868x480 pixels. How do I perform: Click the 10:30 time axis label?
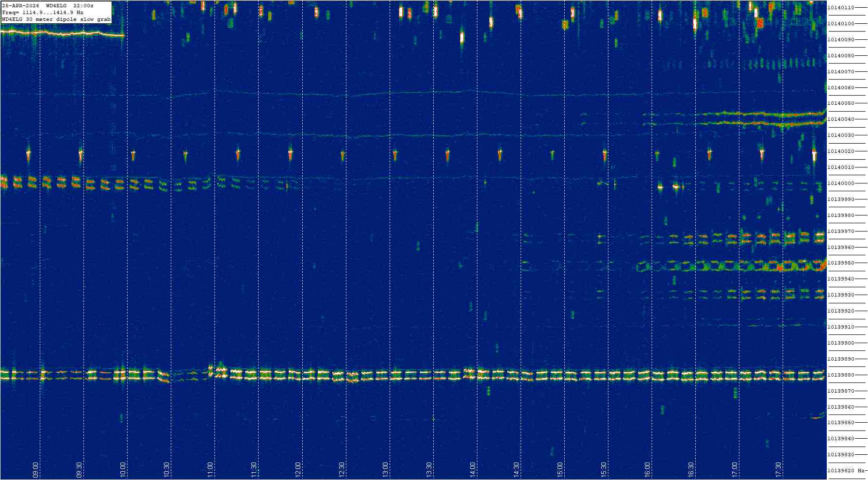coord(167,469)
